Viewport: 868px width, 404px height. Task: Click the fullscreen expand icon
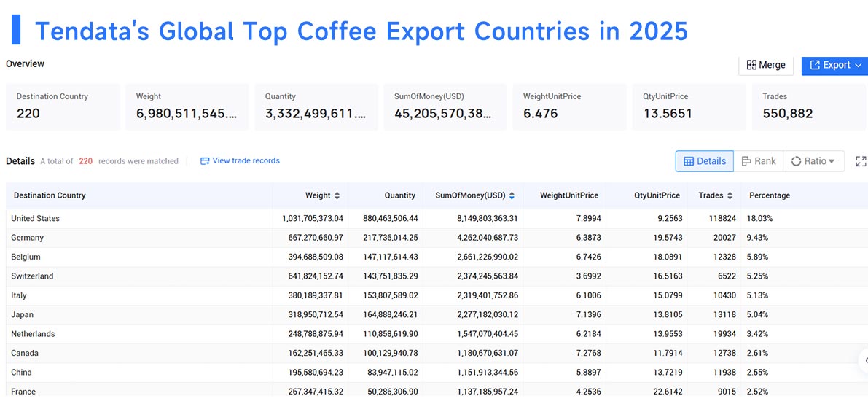(x=861, y=161)
